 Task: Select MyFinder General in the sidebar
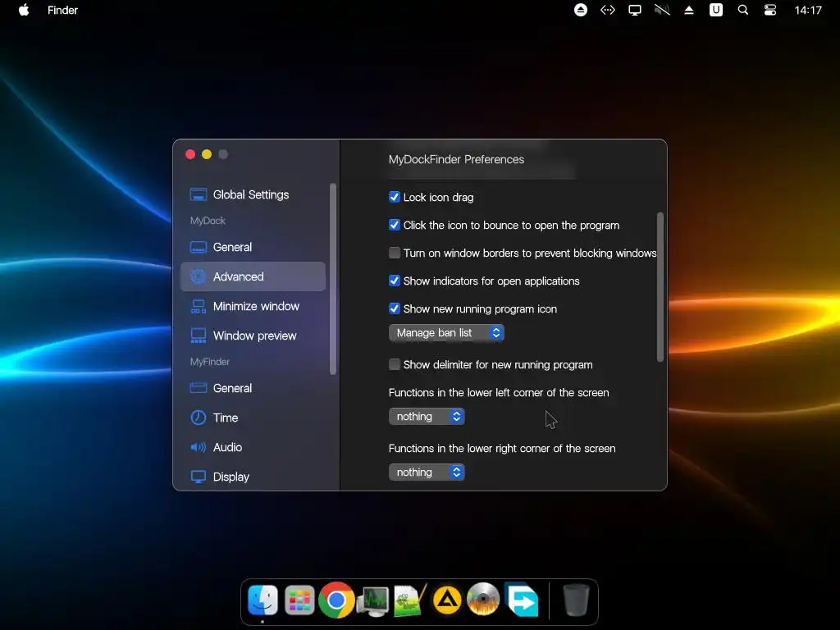(253, 388)
